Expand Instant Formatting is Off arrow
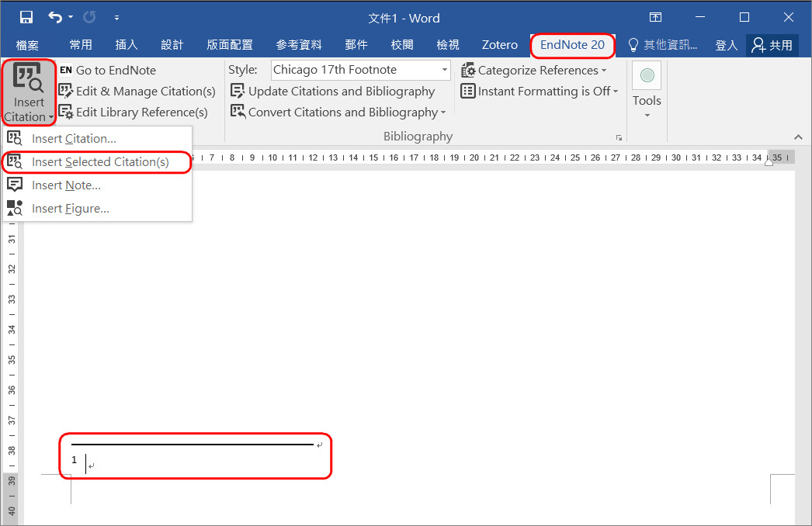The height and width of the screenshot is (526, 812). (x=616, y=91)
